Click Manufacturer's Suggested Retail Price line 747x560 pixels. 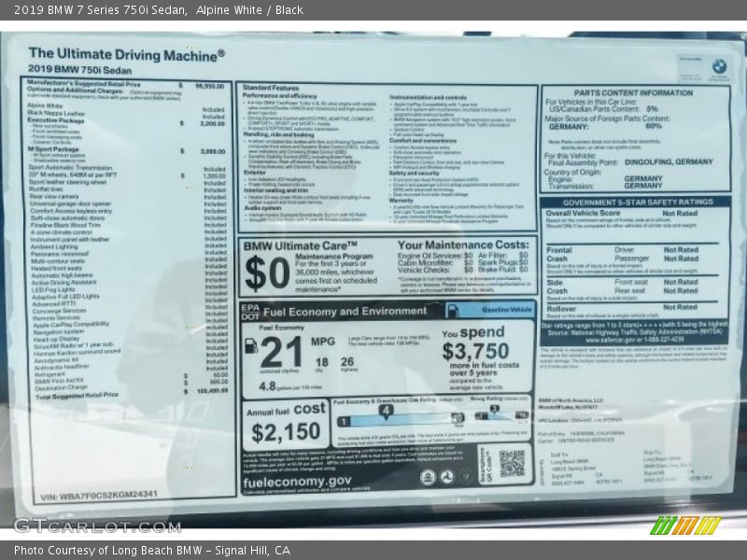(126, 85)
